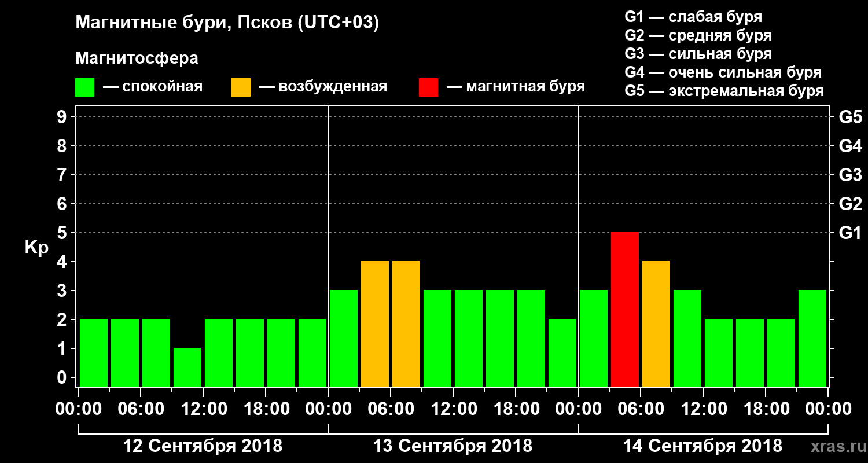This screenshot has width=868, height=463.
Task: Click the '— магнитная буря' legend label
Action: (516, 87)
